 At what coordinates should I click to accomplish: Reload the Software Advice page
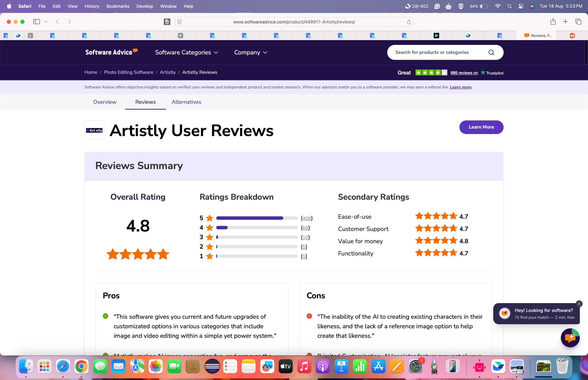click(409, 22)
